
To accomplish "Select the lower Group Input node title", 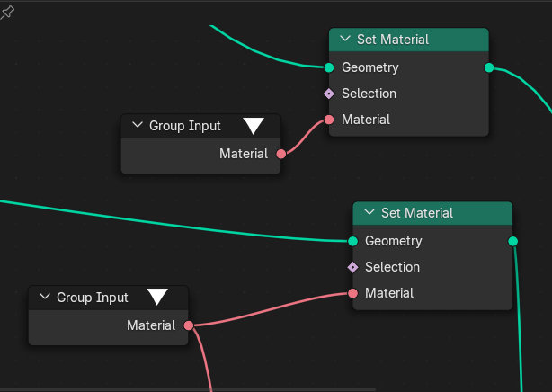I will [x=93, y=298].
